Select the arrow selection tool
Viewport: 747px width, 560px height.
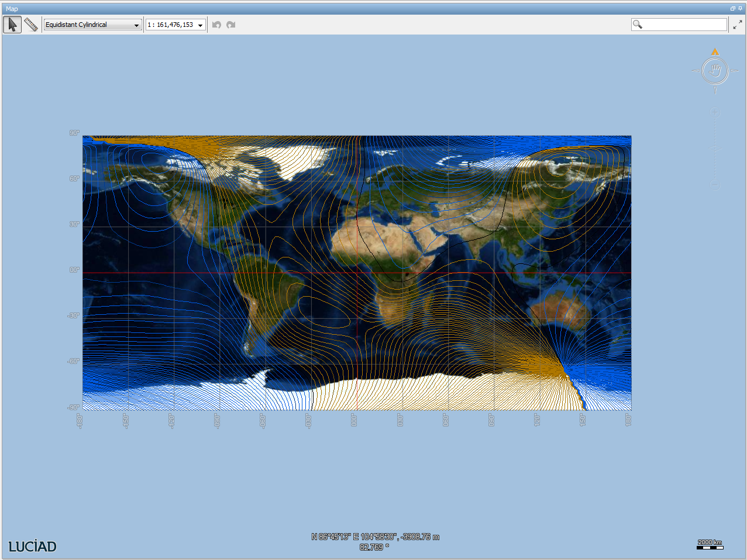tap(12, 25)
